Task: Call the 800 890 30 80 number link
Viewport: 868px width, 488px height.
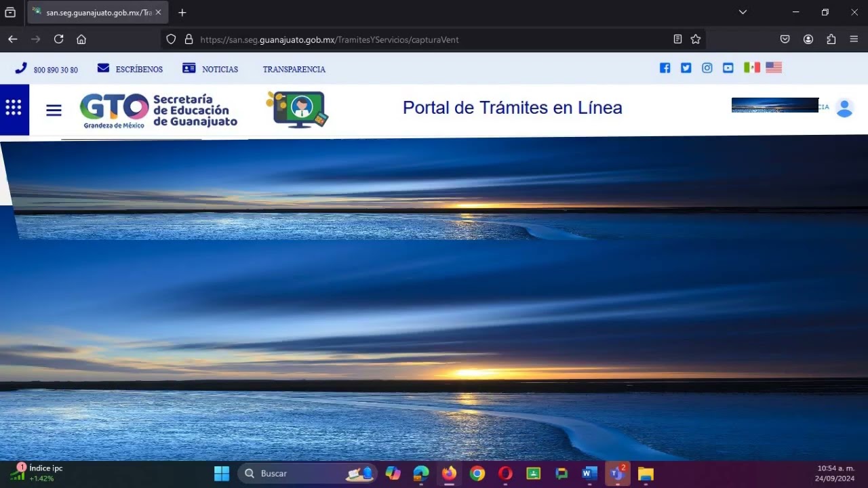Action: point(56,70)
